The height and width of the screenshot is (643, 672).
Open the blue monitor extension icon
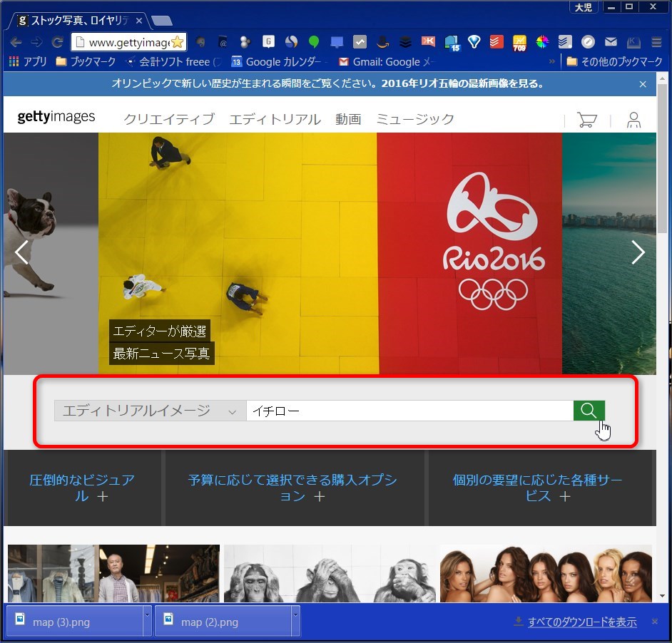click(337, 42)
